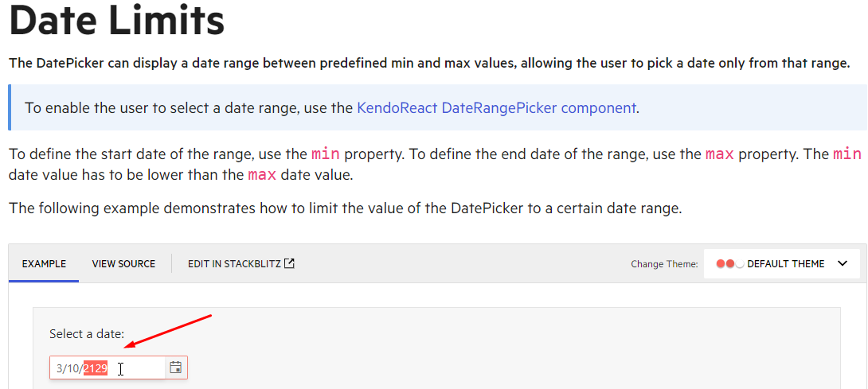Open the DEFAULT THEME selector
The width and height of the screenshot is (868, 389).
point(782,264)
